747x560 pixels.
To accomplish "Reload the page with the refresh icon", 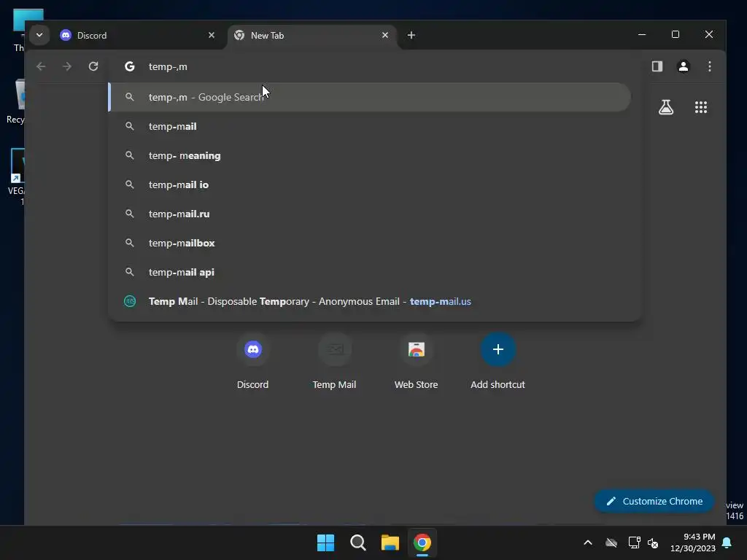I will pos(93,66).
